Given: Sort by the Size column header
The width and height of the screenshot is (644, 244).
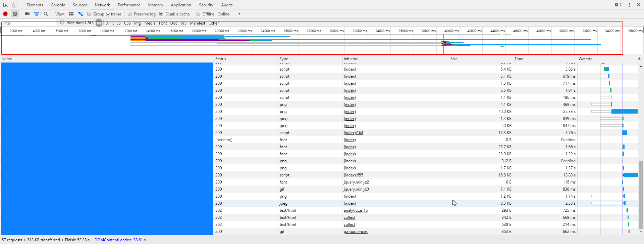Looking at the screenshot, I should pyautogui.click(x=481, y=58).
